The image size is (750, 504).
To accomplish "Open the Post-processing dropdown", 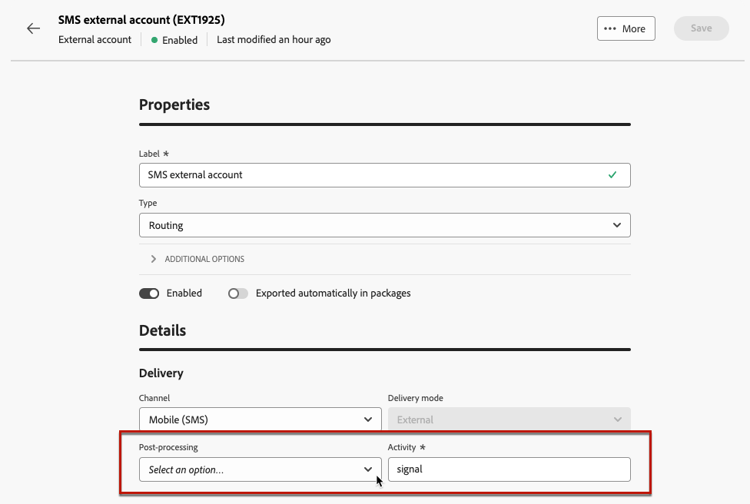I will coord(260,469).
